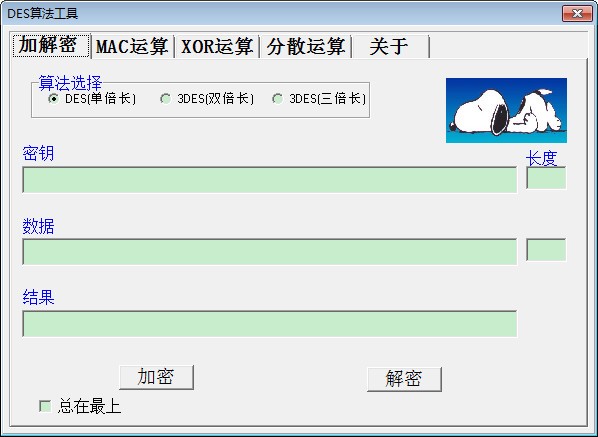The height and width of the screenshot is (437, 598).
Task: Focus the 密钥 input field
Action: tap(270, 180)
